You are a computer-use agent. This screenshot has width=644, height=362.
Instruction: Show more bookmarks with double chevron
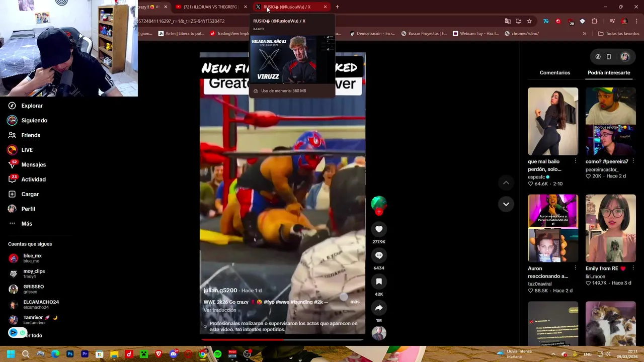click(584, 34)
